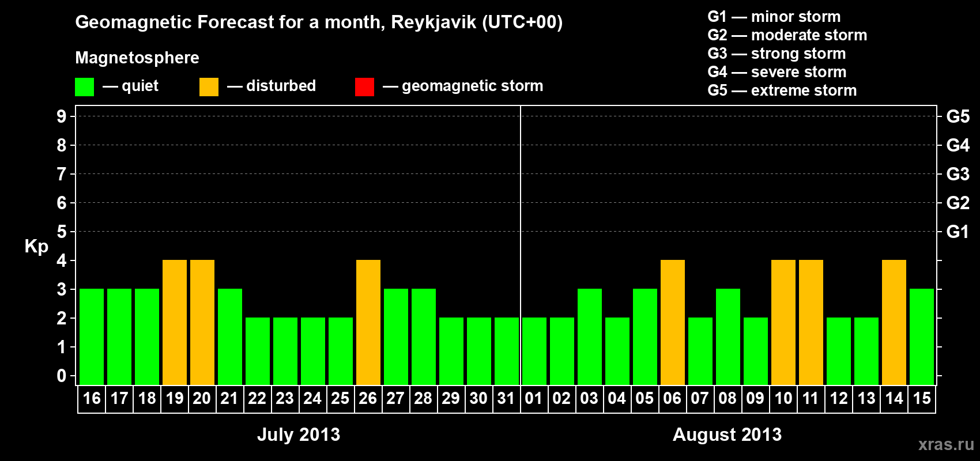Click date label 13 on the axis
Viewport: 980px width, 461px height.
(x=866, y=398)
